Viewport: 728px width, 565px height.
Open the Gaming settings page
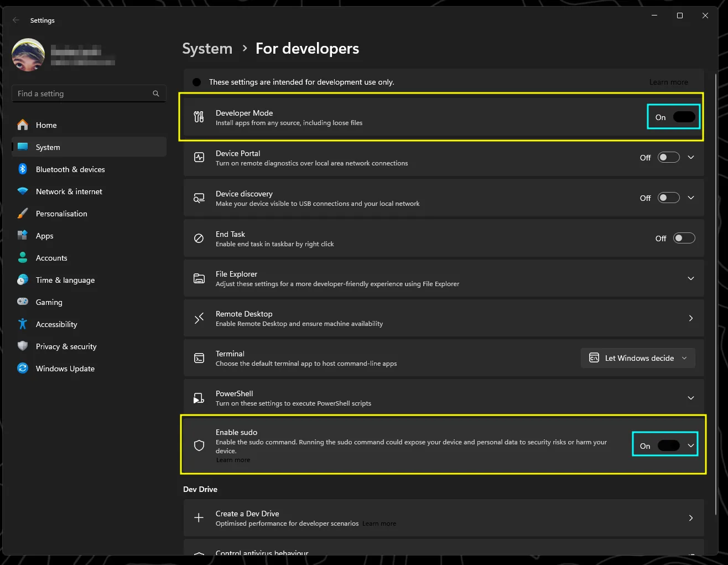[89, 302]
